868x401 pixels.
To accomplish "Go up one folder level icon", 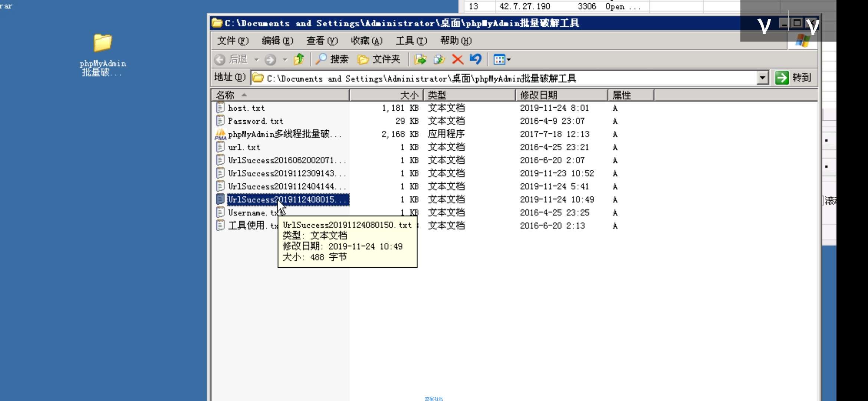I will [x=299, y=59].
